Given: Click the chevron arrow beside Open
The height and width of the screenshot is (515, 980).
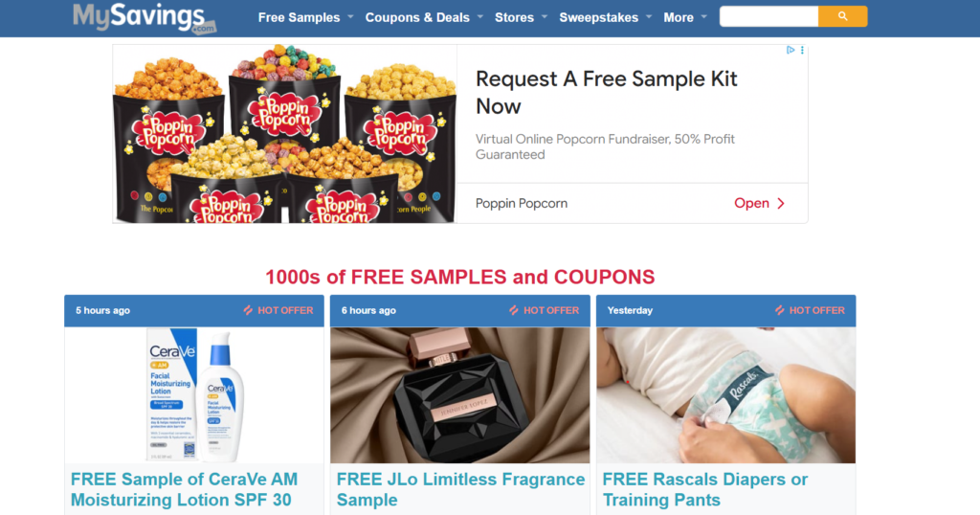Looking at the screenshot, I should (781, 203).
